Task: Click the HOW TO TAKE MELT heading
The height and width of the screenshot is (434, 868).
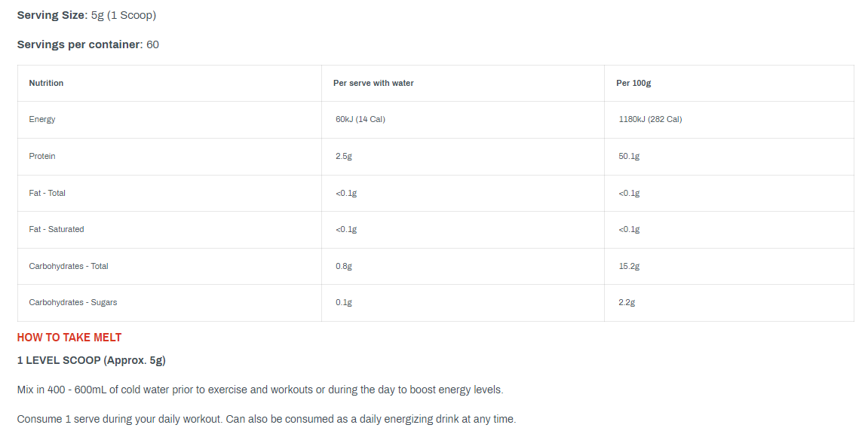Action: click(69, 338)
